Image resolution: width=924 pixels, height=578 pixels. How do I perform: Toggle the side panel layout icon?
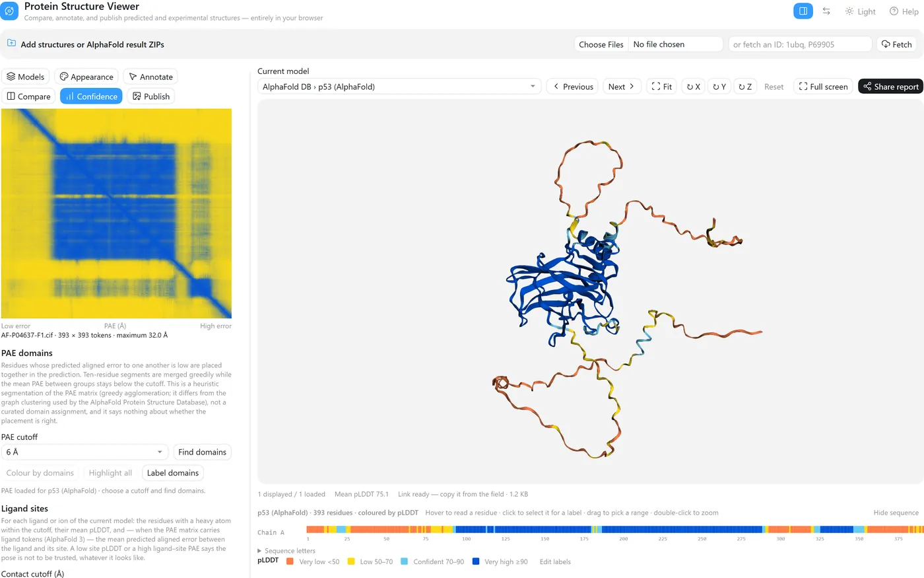pos(803,11)
